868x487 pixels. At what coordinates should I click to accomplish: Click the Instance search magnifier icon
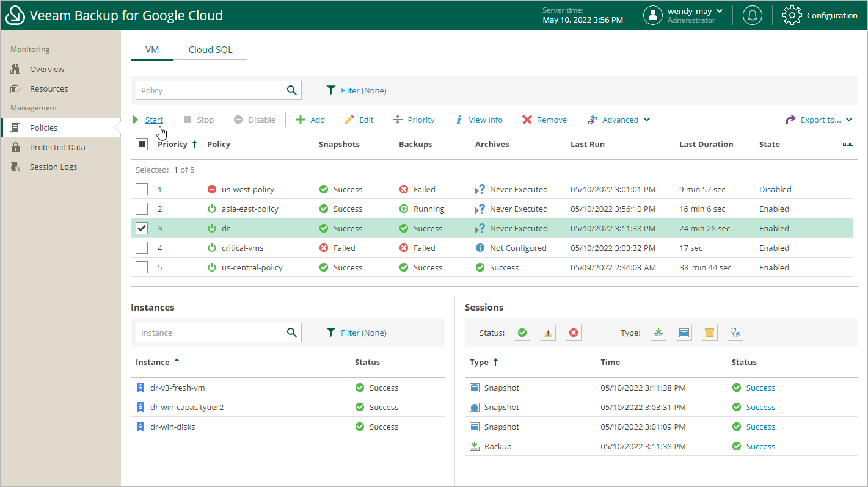click(291, 333)
